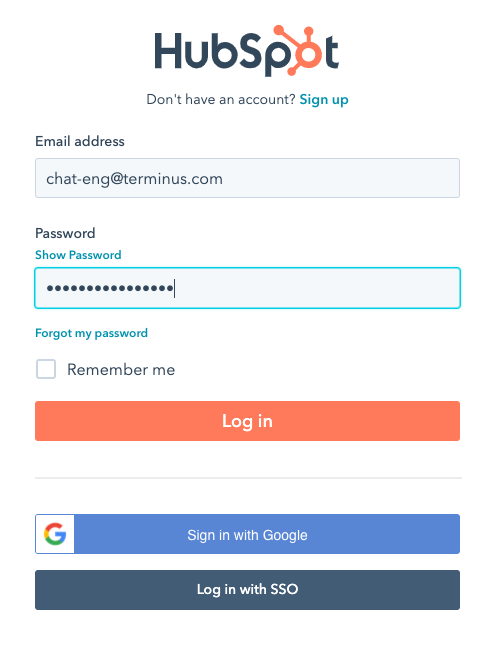The width and height of the screenshot is (495, 647).
Task: Click the HubSpot logo wordmark
Action: 247,51
